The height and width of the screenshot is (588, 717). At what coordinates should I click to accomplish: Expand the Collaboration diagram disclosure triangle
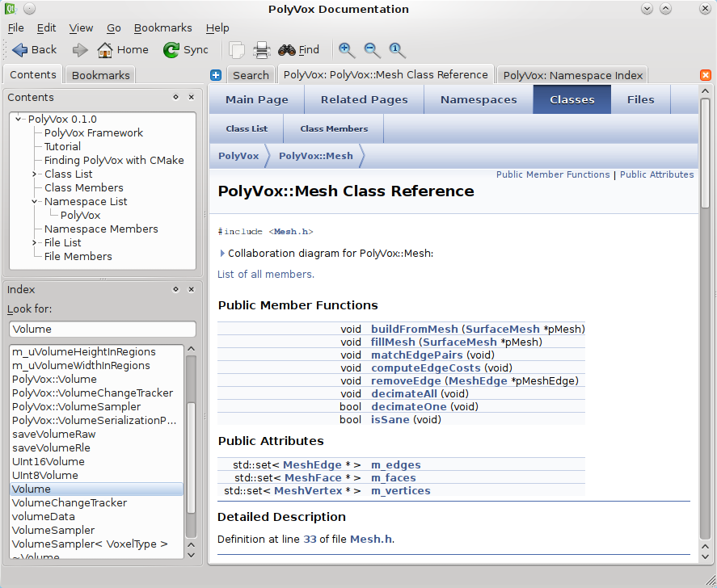[x=222, y=254]
